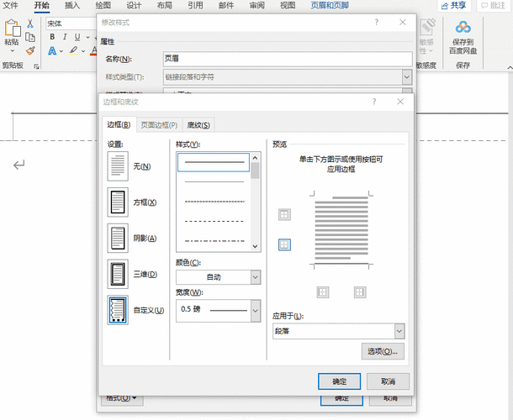Close the borders and shading dialog
This screenshot has height=420, width=513.
point(400,102)
